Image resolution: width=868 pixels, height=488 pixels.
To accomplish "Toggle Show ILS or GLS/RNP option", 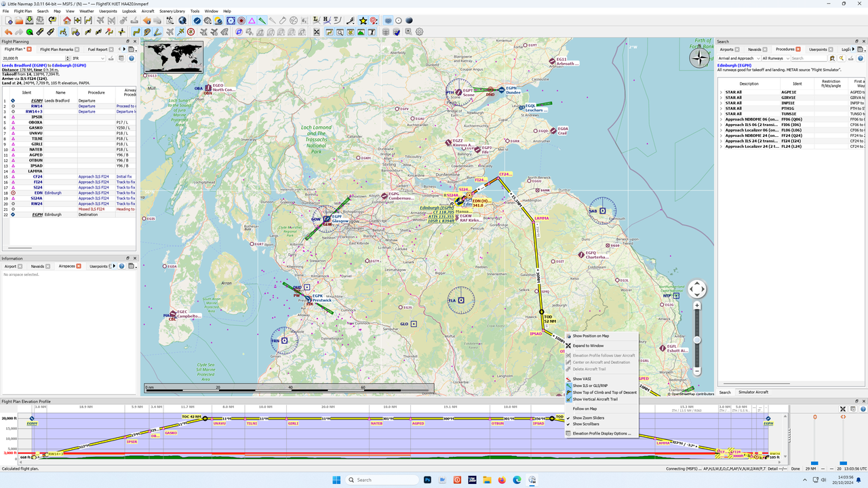I will (591, 386).
